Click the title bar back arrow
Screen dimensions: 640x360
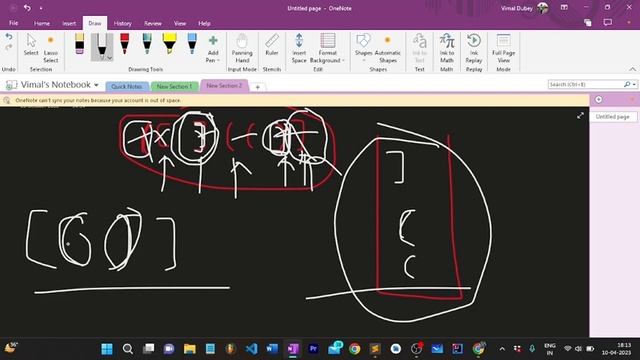pyautogui.click(x=27, y=8)
